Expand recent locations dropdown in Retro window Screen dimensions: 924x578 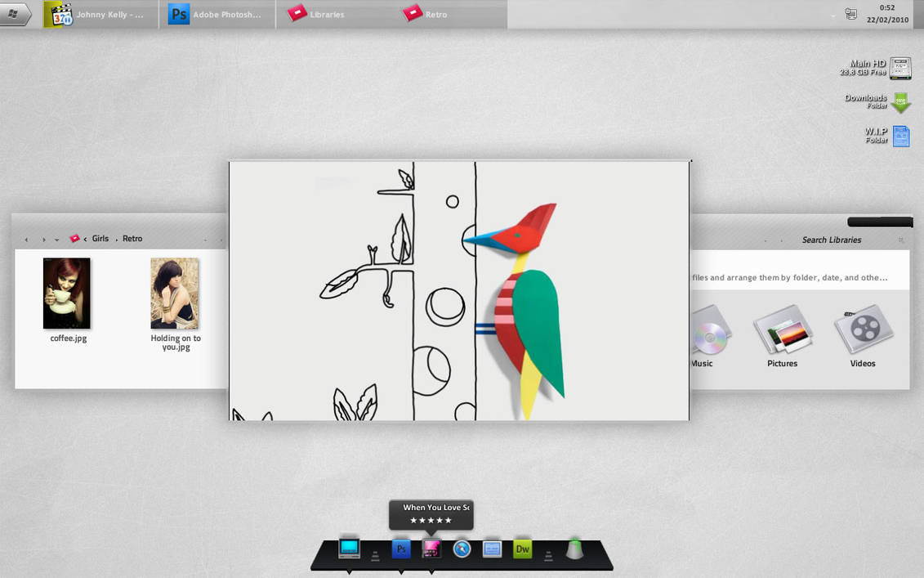point(56,240)
